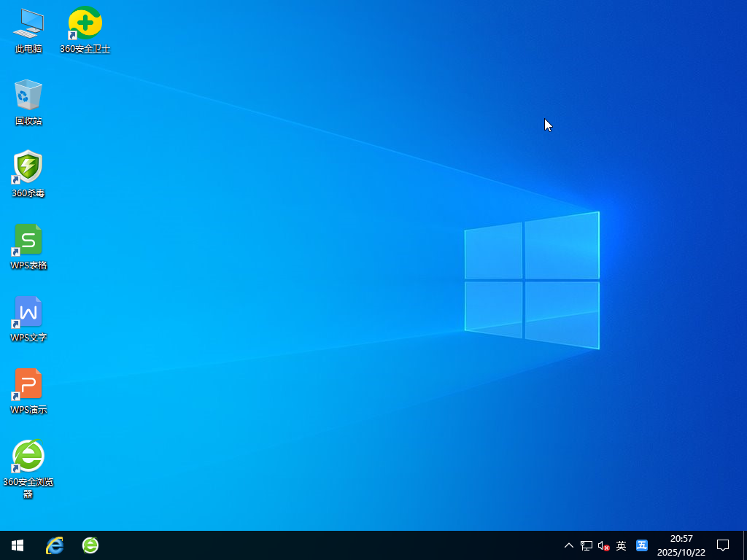
Task: Open the network status tray icon
Action: (x=587, y=545)
